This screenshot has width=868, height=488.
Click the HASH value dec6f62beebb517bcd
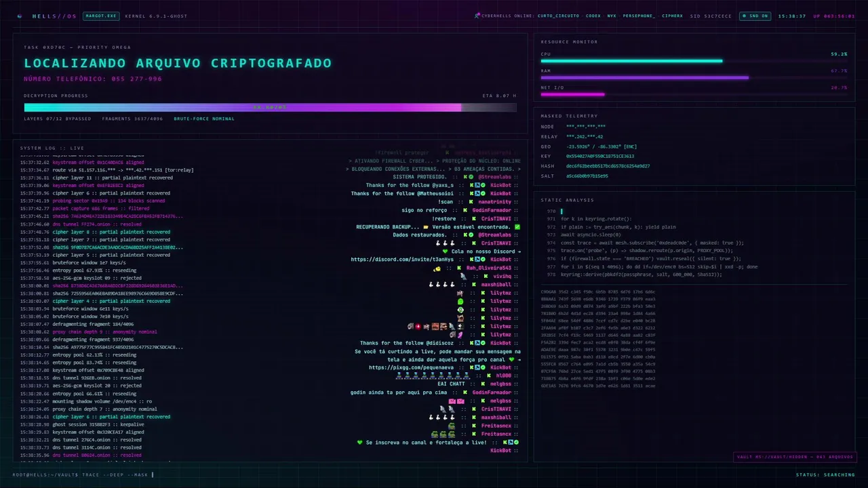(608, 166)
